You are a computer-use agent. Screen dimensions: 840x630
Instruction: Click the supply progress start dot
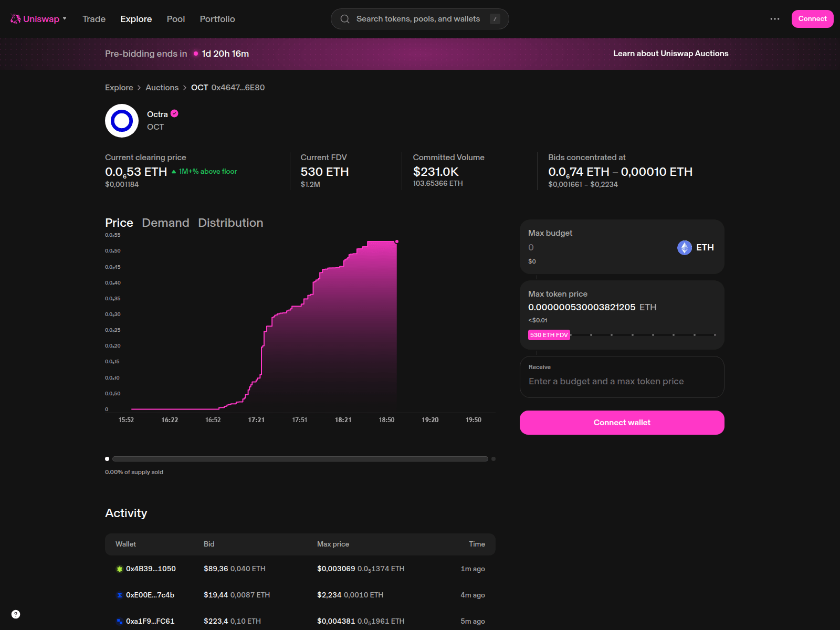coord(107,459)
